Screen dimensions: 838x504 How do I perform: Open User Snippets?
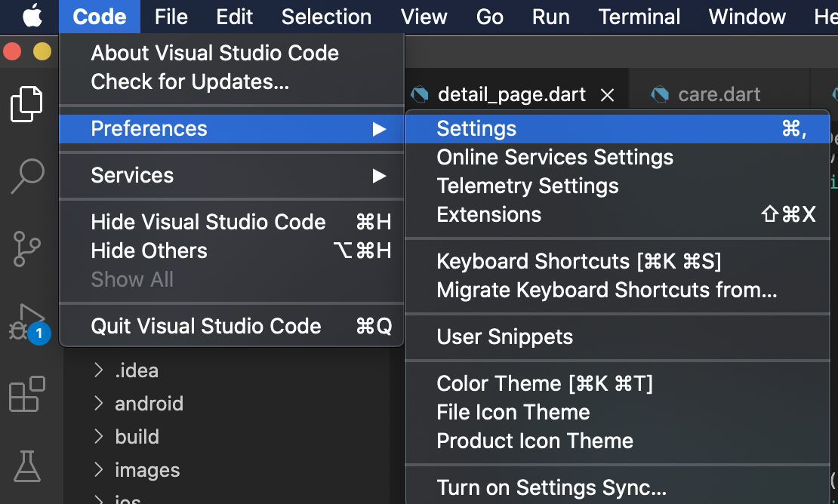(x=618, y=337)
